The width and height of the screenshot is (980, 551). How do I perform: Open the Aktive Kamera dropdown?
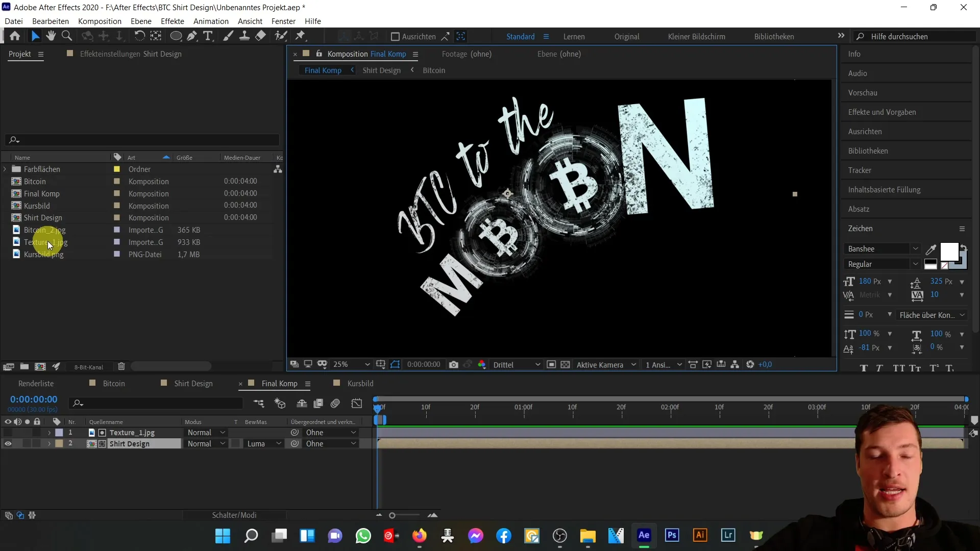[x=606, y=364]
